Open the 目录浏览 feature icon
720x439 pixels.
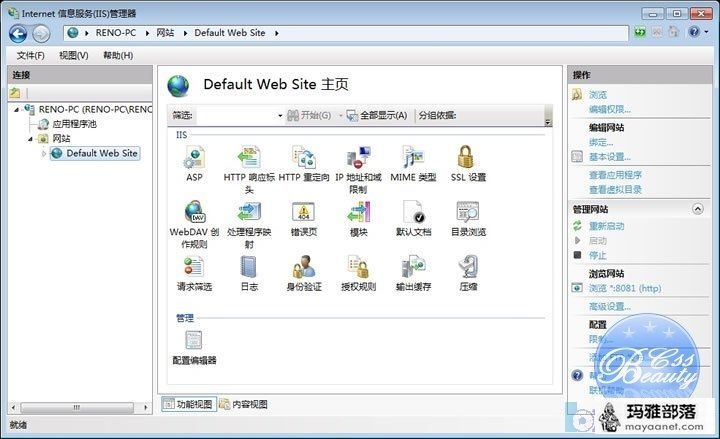click(x=467, y=213)
